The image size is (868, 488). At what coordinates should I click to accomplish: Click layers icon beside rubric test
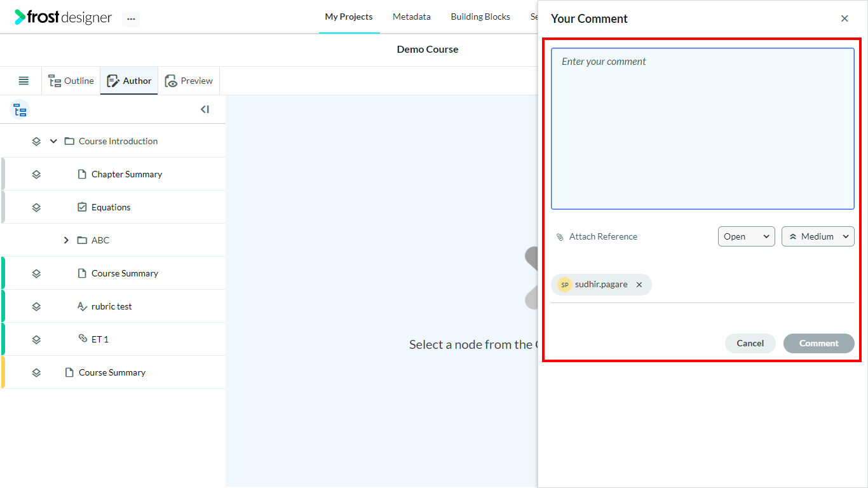point(36,306)
